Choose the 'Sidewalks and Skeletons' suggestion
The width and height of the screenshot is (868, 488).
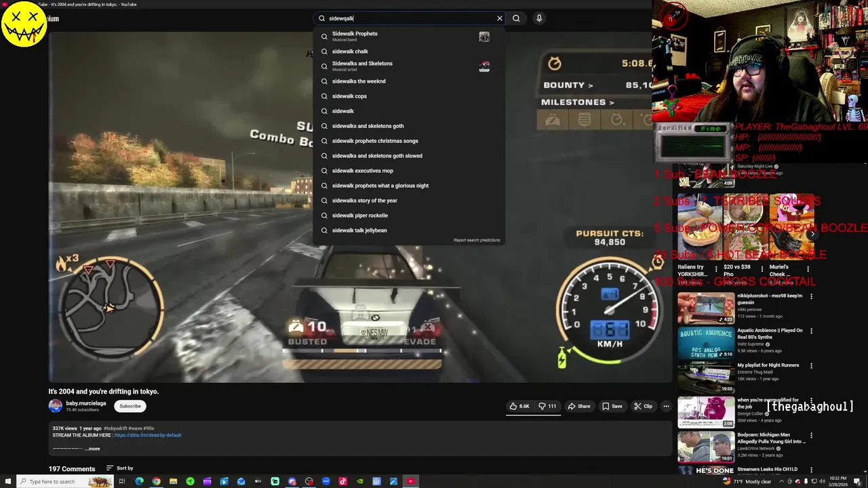[x=408, y=66]
